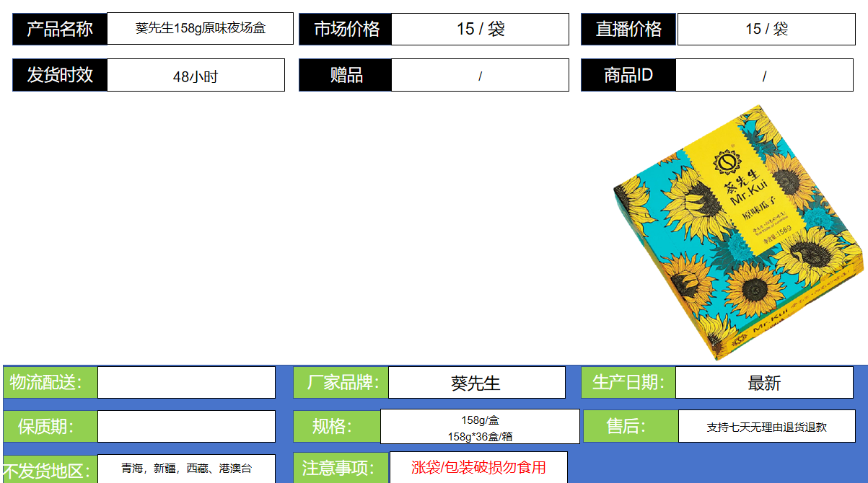Click the black 发货时效 label
868x483 pixels.
(x=60, y=75)
